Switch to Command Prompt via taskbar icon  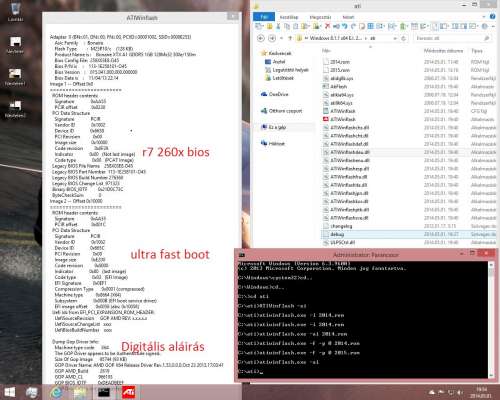pyautogui.click(x=104, y=392)
